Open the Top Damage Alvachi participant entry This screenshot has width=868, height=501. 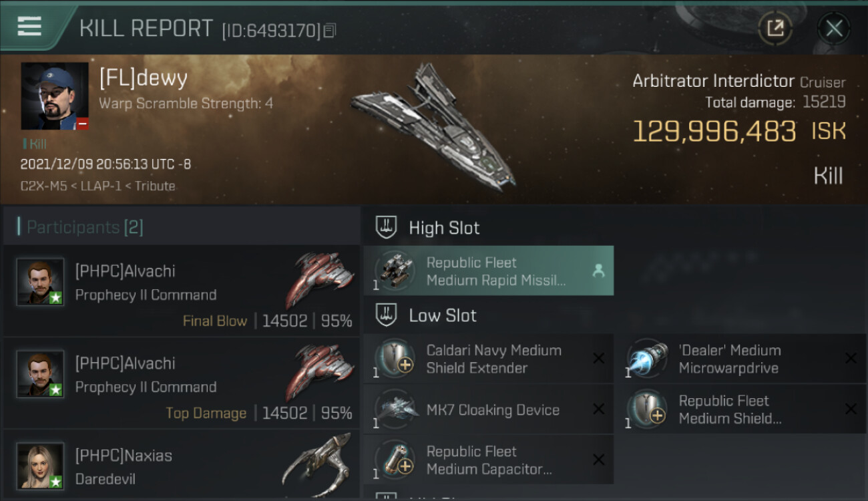(180, 383)
